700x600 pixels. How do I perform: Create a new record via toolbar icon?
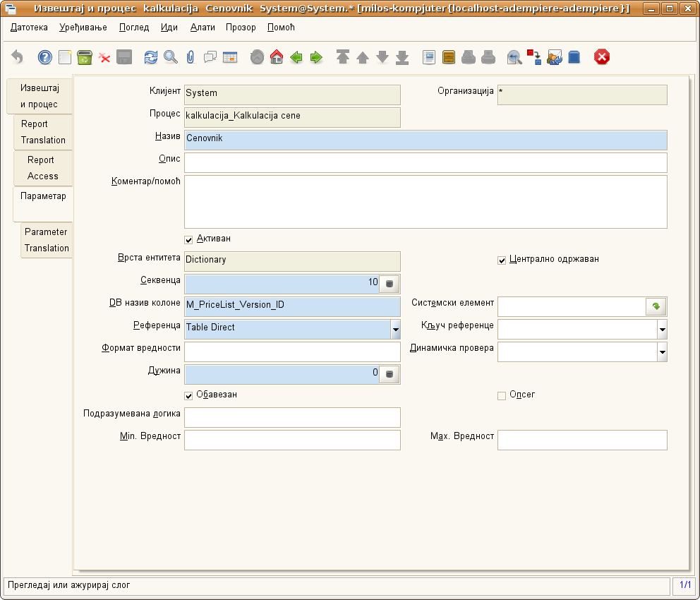tap(65, 57)
